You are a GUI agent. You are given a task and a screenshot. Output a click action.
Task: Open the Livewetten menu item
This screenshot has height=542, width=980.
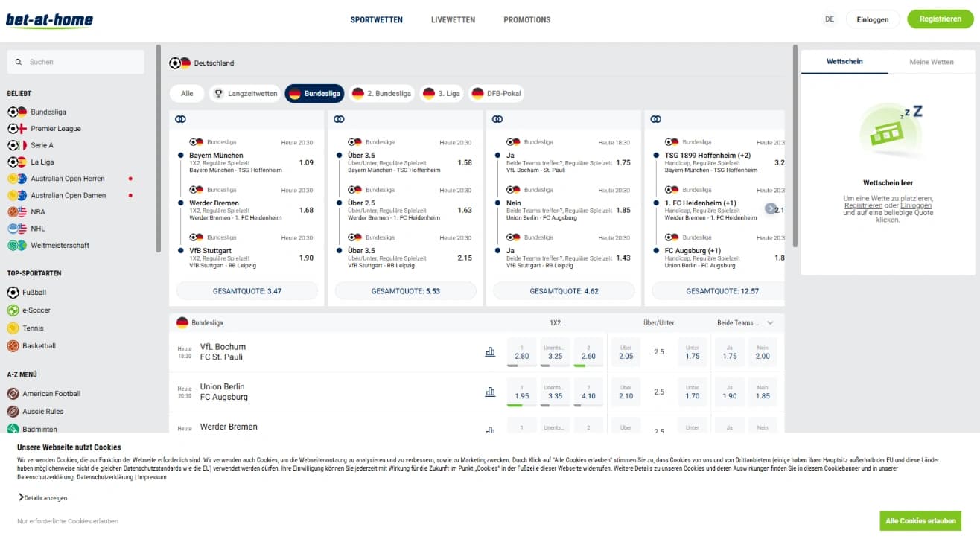(x=453, y=20)
